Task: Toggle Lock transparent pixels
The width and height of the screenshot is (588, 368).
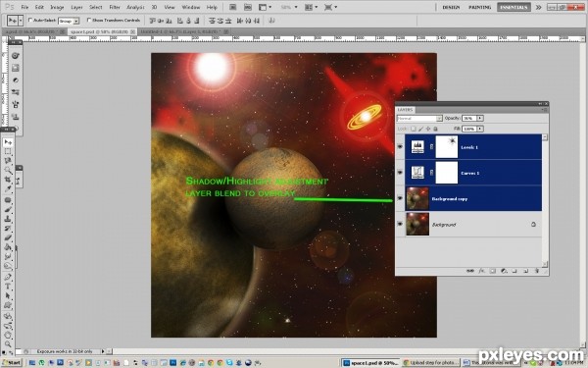Action: pyautogui.click(x=414, y=129)
